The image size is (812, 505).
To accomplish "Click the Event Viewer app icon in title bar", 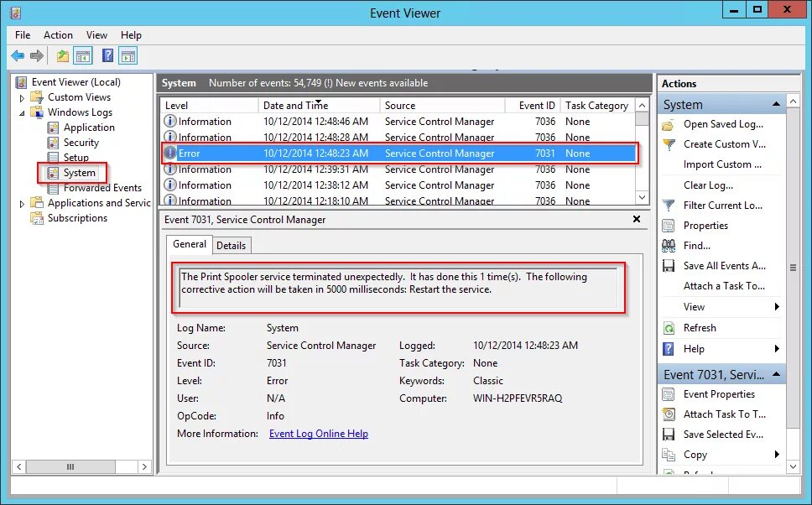I will pos(16,13).
